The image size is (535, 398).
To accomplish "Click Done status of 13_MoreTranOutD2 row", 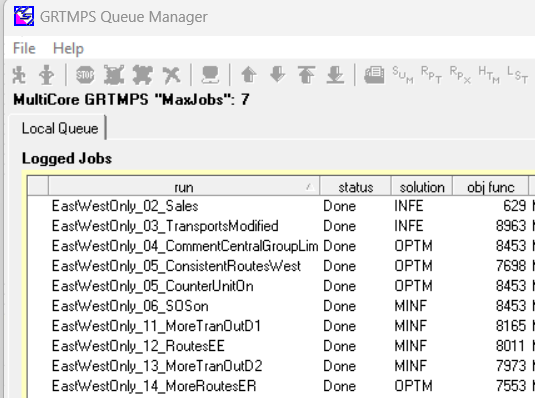I will coord(339,366).
